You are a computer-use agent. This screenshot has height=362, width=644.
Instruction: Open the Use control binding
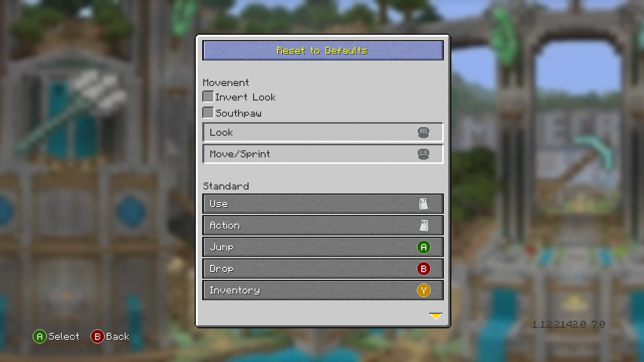323,204
